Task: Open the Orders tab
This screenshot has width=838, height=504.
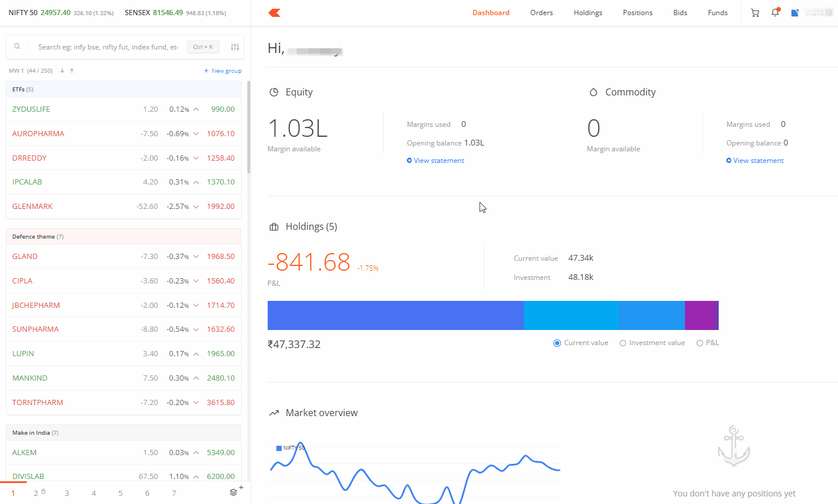Action: click(x=541, y=13)
